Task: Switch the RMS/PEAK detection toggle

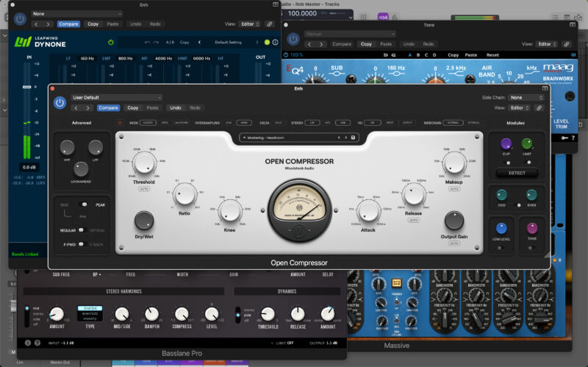Action: pos(85,205)
